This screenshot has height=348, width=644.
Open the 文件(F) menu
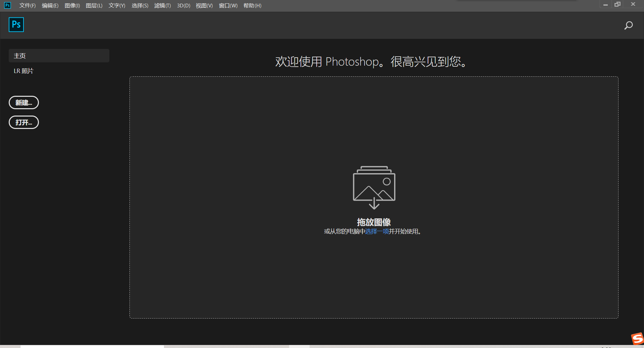coord(28,5)
